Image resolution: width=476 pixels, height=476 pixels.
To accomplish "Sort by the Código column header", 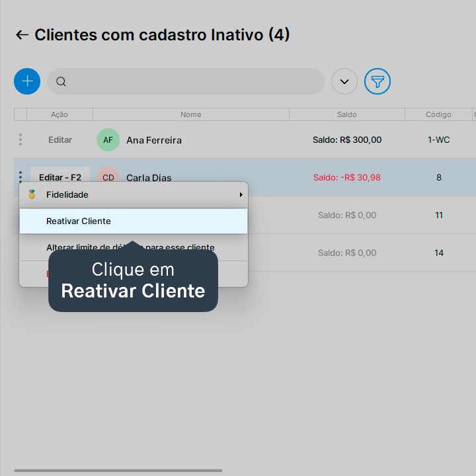I will pos(438,114).
